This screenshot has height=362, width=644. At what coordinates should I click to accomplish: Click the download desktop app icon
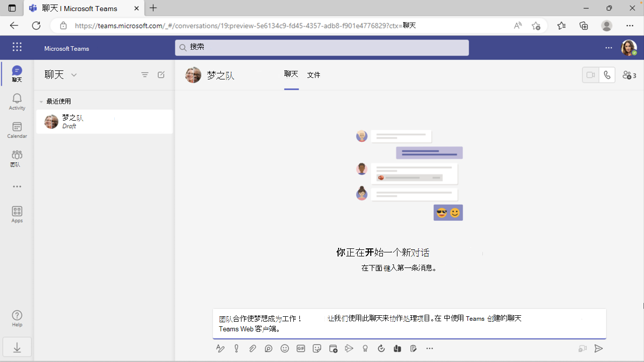[x=17, y=347]
